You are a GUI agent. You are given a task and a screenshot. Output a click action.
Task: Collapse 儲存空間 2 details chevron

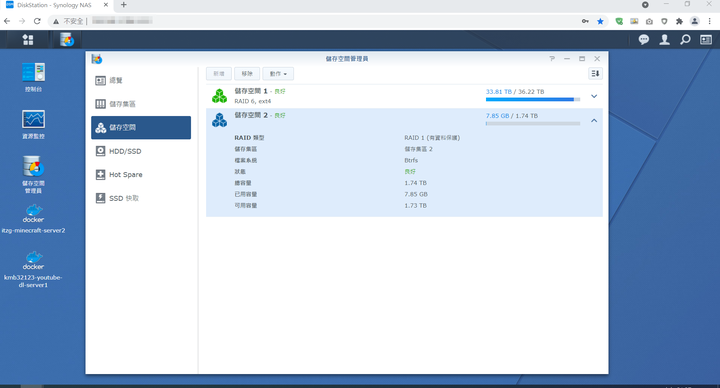pos(594,120)
